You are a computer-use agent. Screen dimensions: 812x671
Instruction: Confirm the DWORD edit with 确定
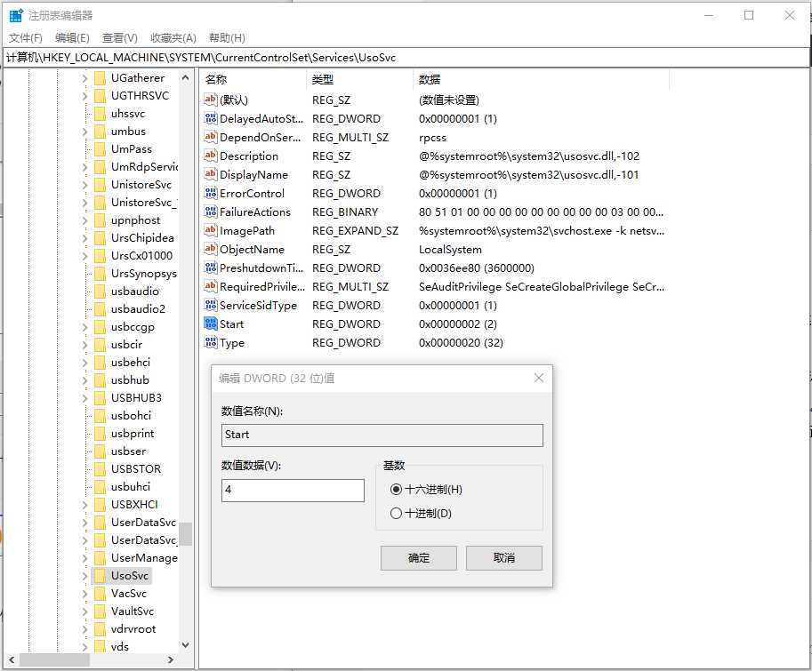418,558
